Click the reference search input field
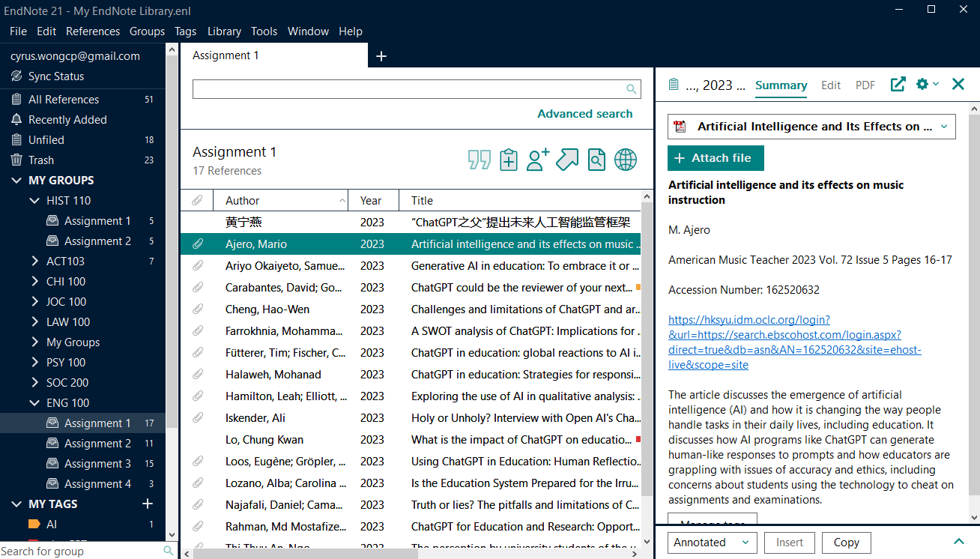The height and width of the screenshot is (559, 980). (x=408, y=89)
